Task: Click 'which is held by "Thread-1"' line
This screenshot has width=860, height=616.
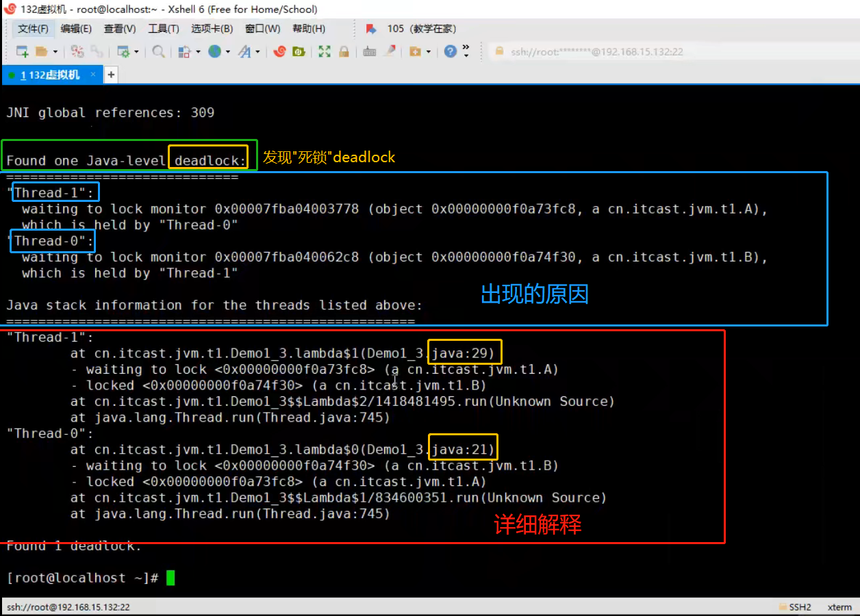Action: coord(130,273)
